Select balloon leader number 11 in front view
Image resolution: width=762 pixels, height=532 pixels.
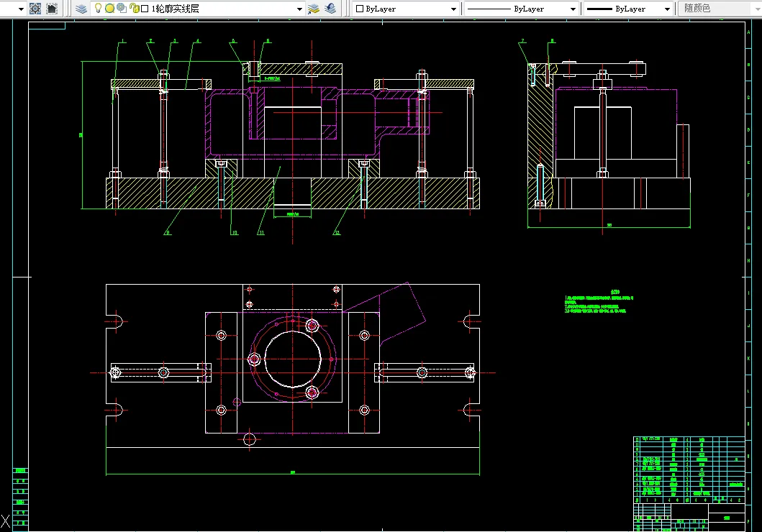[x=261, y=232]
